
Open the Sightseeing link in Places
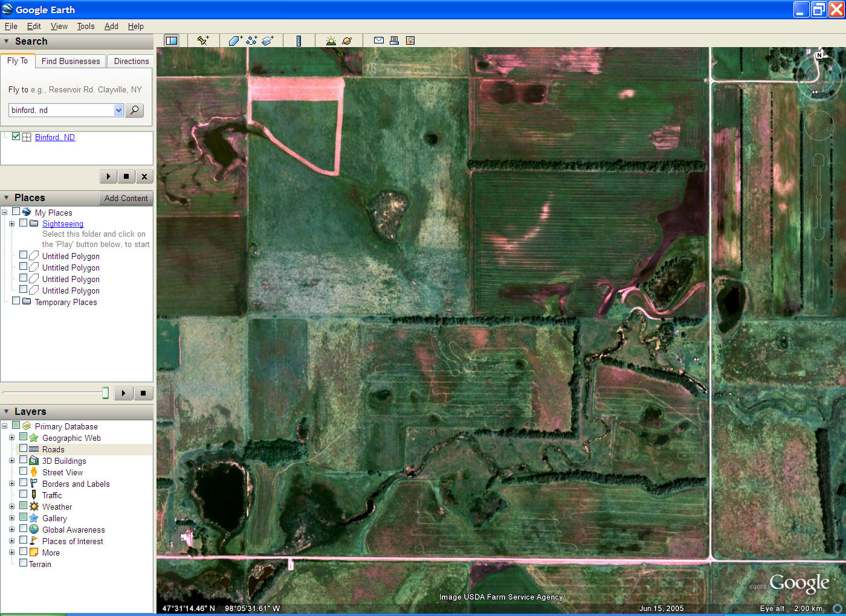point(63,223)
